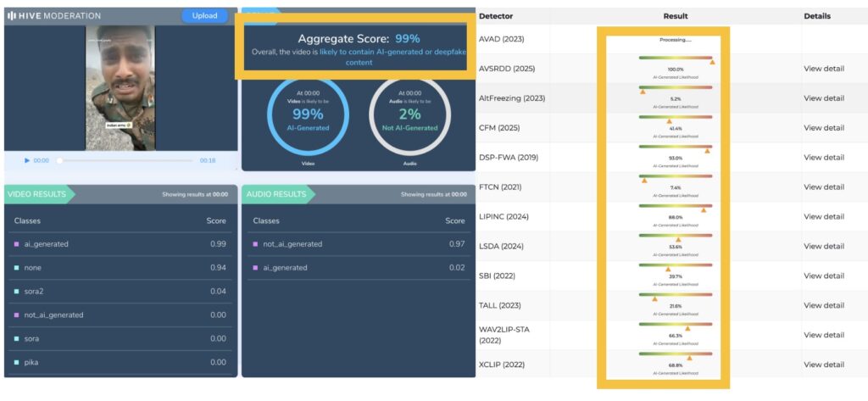This screenshot has width=868, height=401.
Task: Open View detail for AVSRDD (2025)
Action: [x=823, y=69]
